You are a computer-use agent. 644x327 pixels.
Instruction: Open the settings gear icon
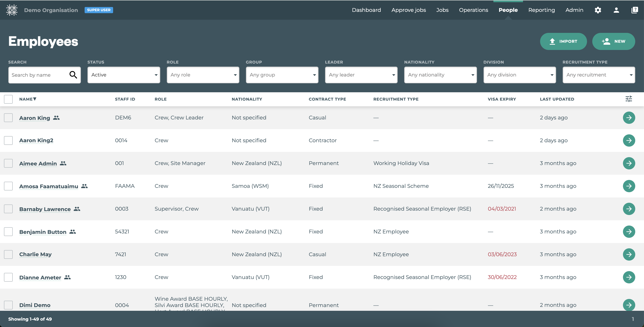coord(598,10)
